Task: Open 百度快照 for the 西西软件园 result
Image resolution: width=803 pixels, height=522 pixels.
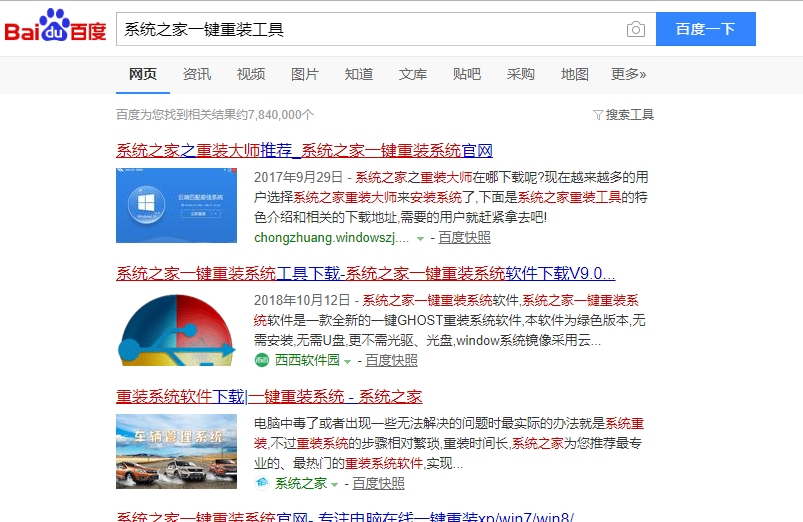Action: 391,360
